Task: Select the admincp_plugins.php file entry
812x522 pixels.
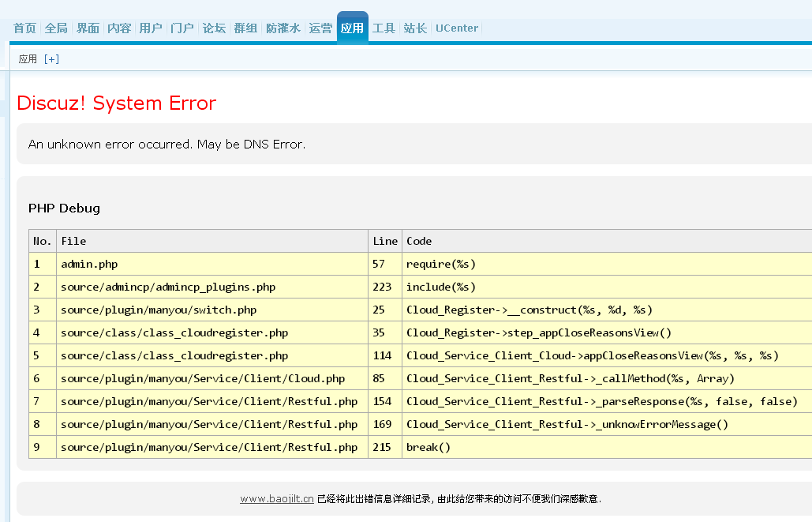Action: click(x=168, y=287)
